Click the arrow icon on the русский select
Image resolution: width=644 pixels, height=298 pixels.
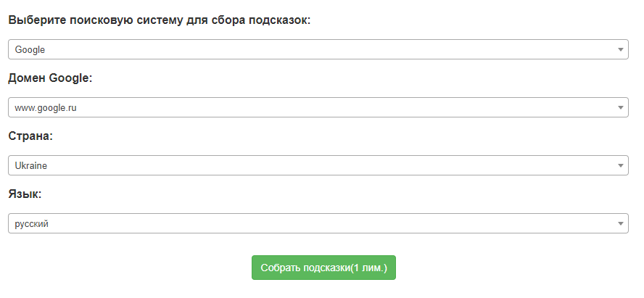coord(621,223)
